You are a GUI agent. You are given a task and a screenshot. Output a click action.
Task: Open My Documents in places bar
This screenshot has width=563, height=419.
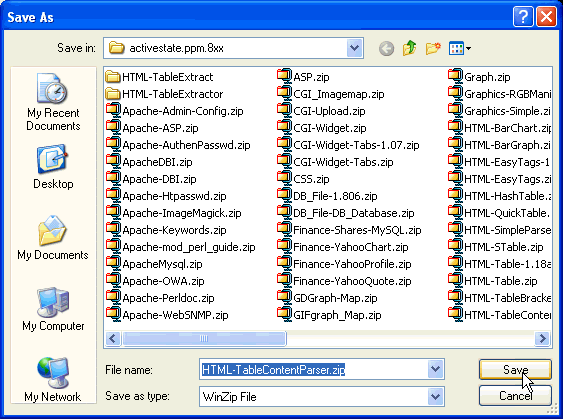point(53,238)
